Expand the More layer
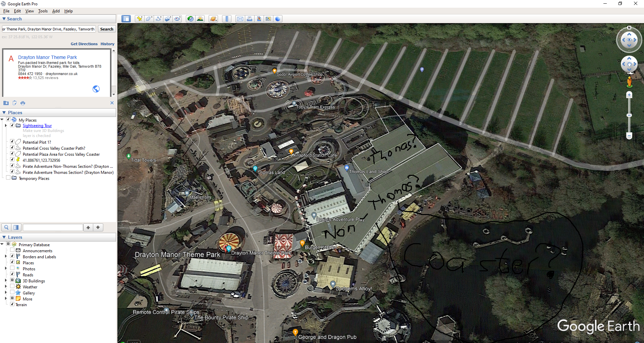644x343 pixels. (x=6, y=299)
